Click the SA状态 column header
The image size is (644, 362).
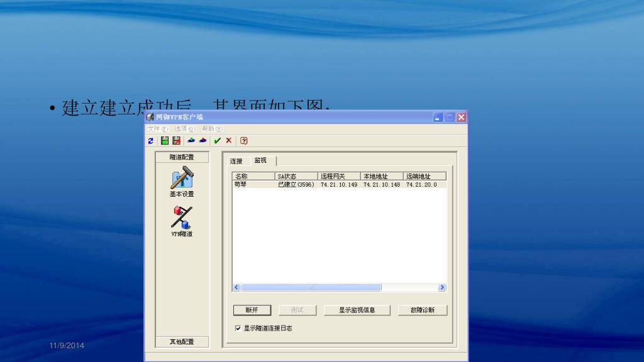click(296, 176)
